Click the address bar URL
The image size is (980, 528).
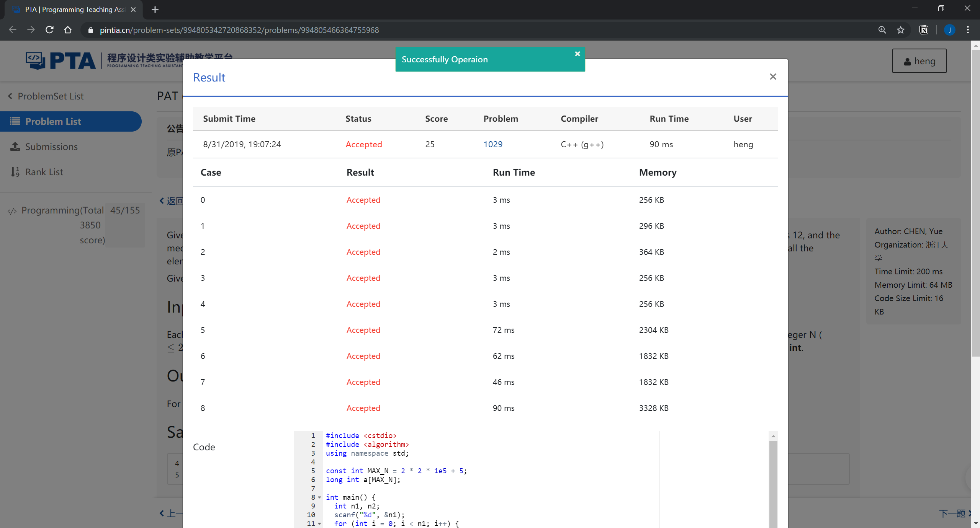click(239, 30)
